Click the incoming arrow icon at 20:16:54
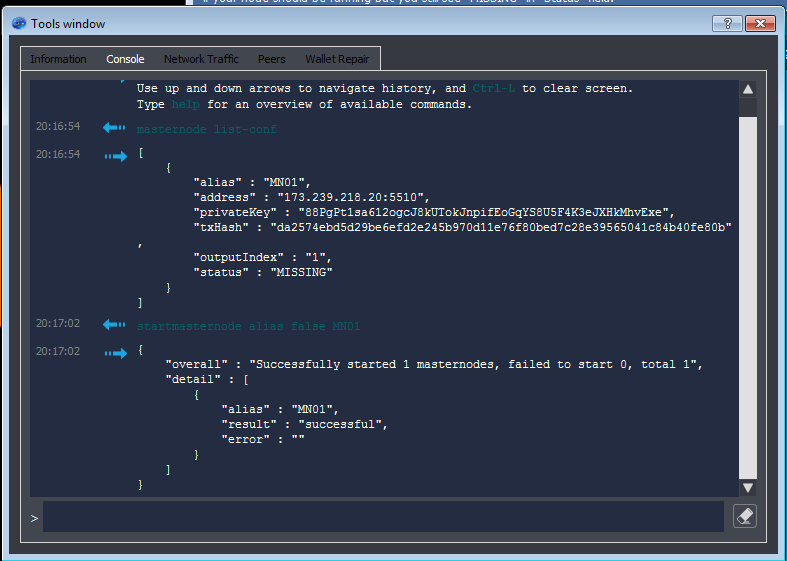Viewport: 787px width, 561px height. [114, 127]
